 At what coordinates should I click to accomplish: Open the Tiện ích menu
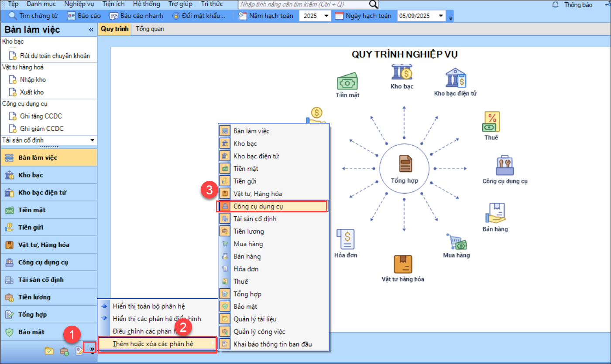click(x=113, y=4)
